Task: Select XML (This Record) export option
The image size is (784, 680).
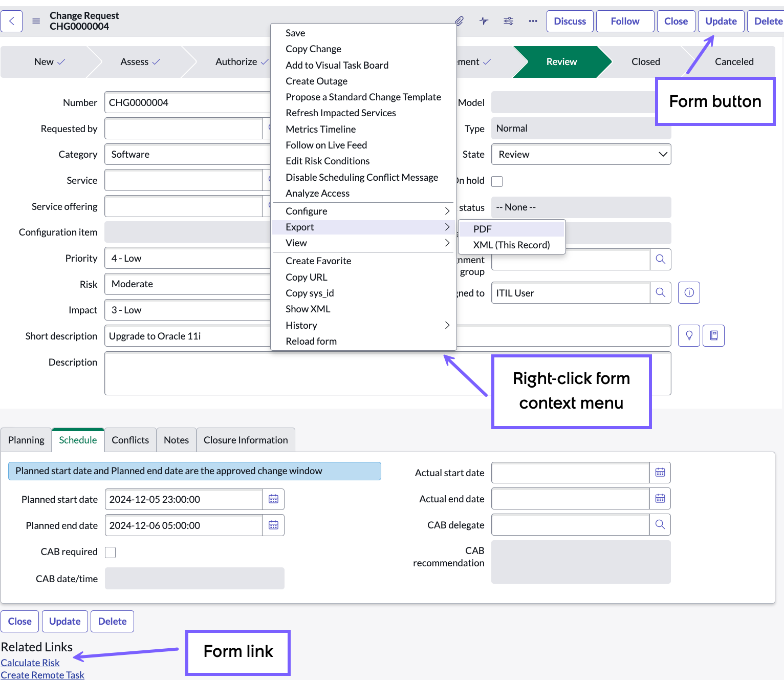Action: 512,245
